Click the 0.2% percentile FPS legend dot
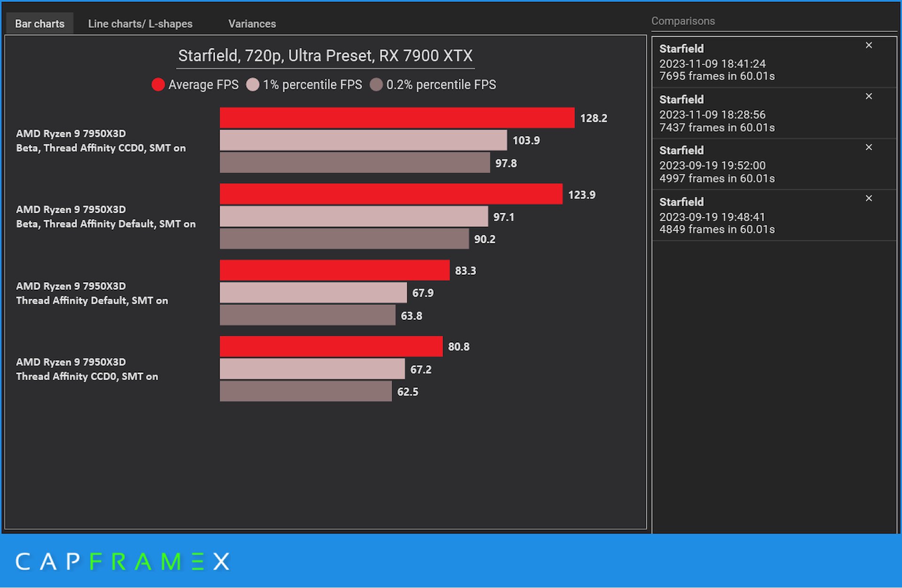 (x=376, y=85)
